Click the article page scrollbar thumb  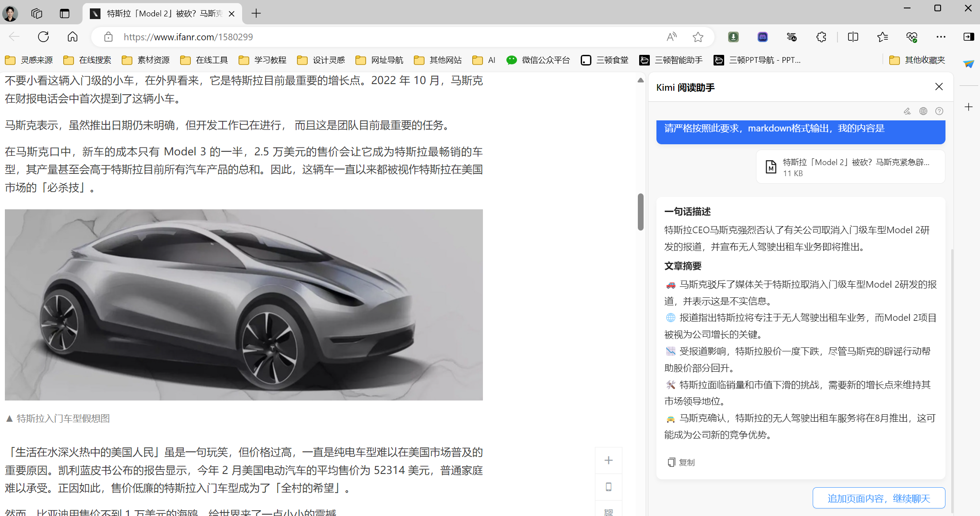(640, 212)
